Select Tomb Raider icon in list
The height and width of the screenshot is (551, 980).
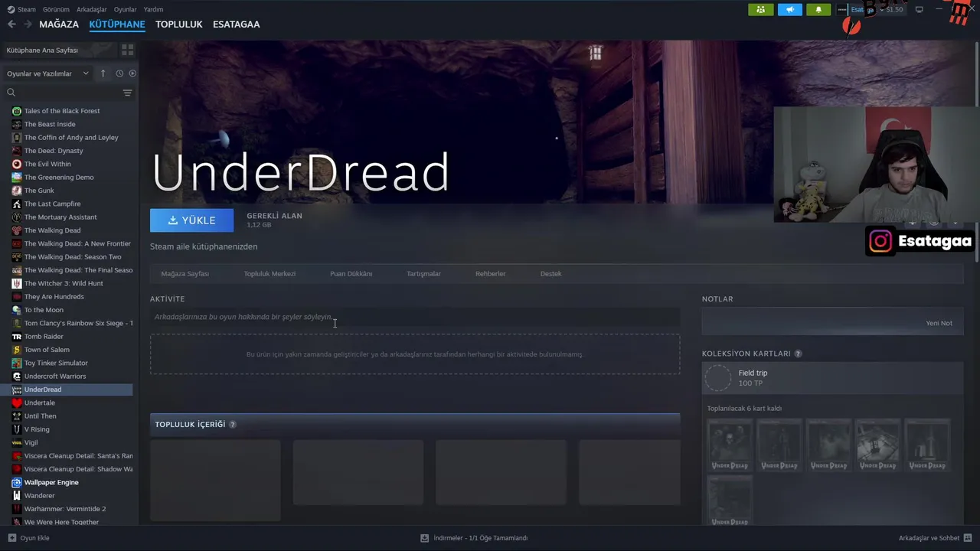pos(17,337)
